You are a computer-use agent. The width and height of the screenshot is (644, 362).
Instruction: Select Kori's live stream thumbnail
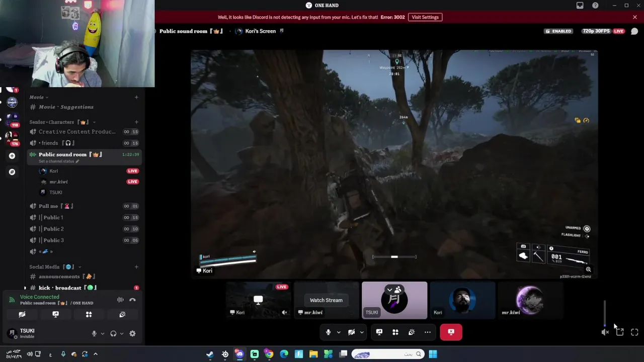[258, 300]
